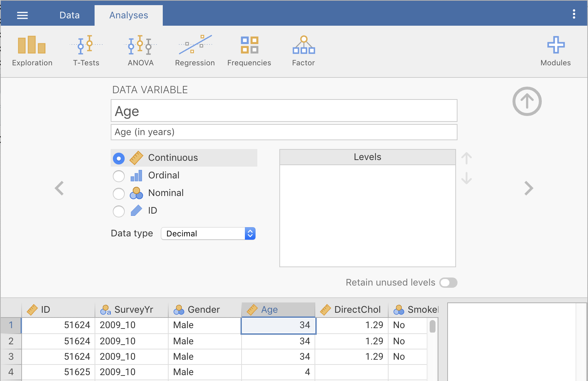Select the ID measure type
Screen dimensions: 588x381
(119, 211)
